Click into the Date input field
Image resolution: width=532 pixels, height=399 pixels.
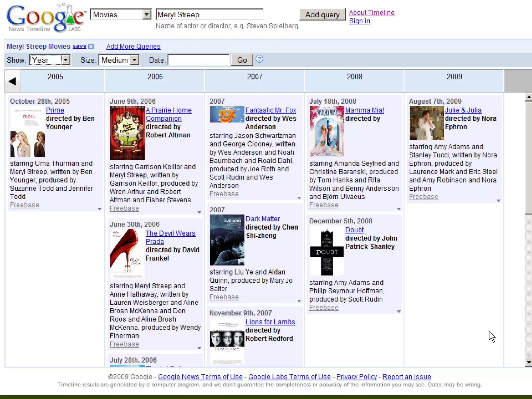point(198,60)
